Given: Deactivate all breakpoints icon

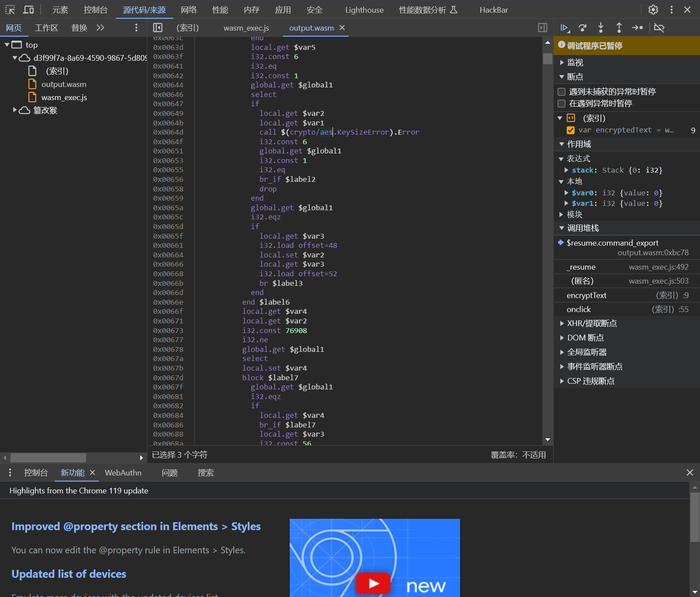Looking at the screenshot, I should coord(659,28).
